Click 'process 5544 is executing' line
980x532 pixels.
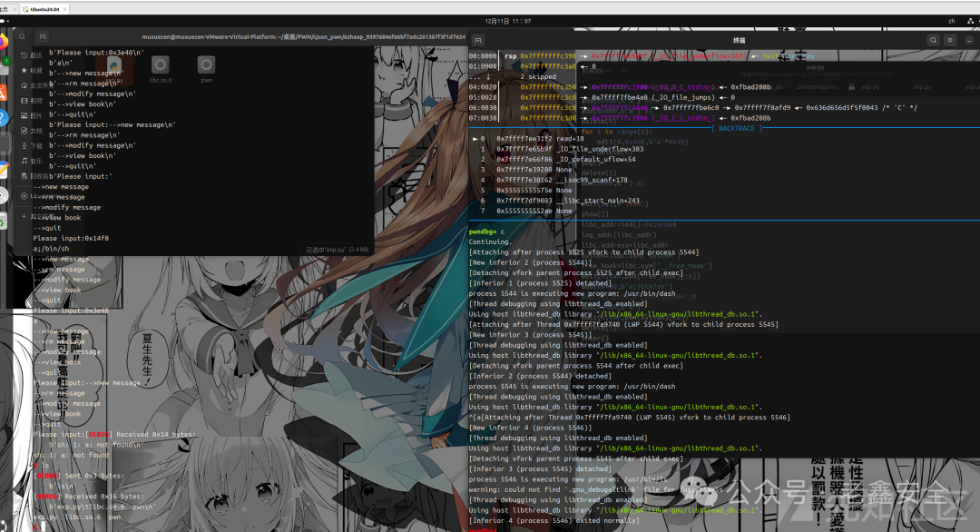[572, 294]
